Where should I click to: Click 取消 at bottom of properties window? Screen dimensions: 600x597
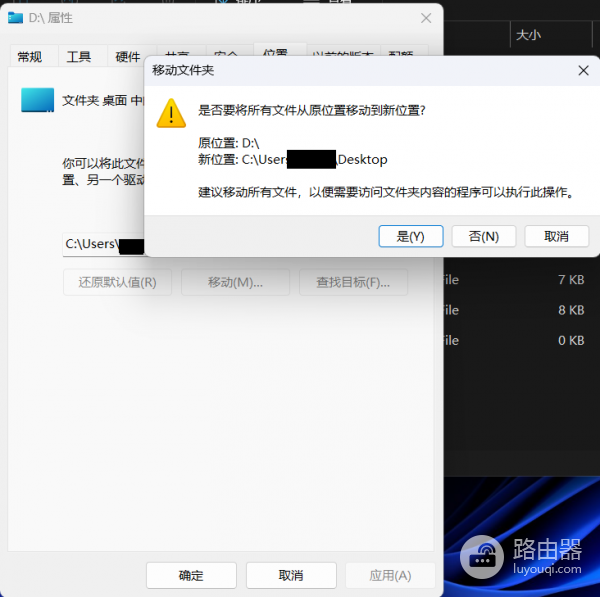tap(291, 575)
